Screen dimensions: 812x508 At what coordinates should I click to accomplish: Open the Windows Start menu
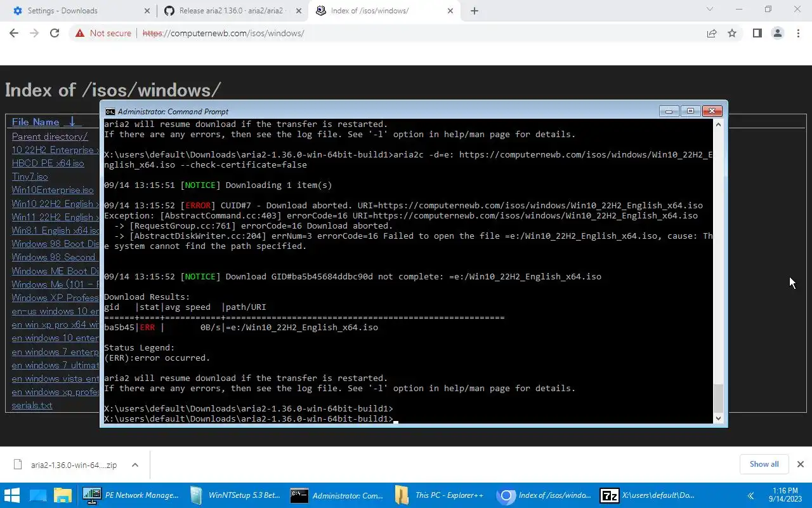click(x=12, y=495)
